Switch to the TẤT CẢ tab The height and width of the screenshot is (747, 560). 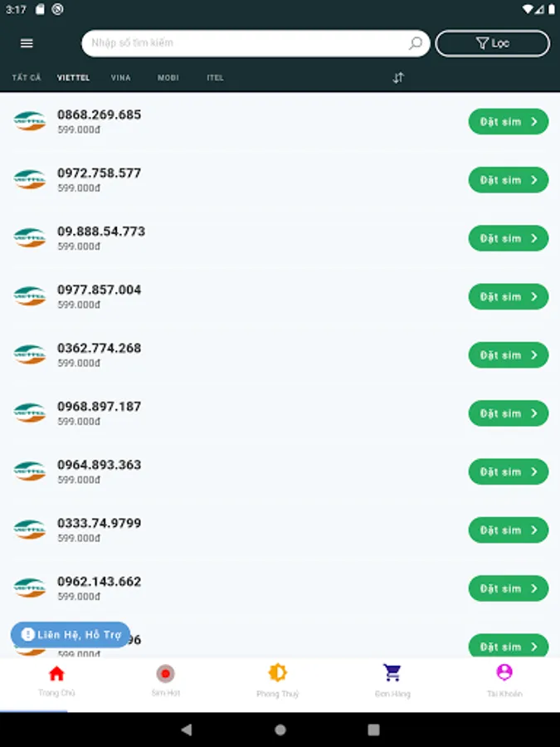26,77
